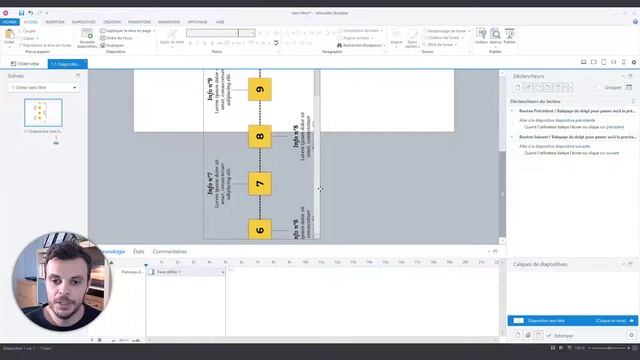This screenshot has height=360, width=640.
Task: Open the responsive preview settings gear
Action: click(x=634, y=62)
